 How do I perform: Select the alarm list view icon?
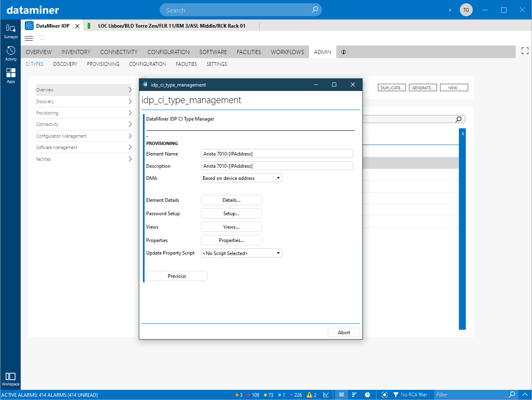(x=342, y=395)
